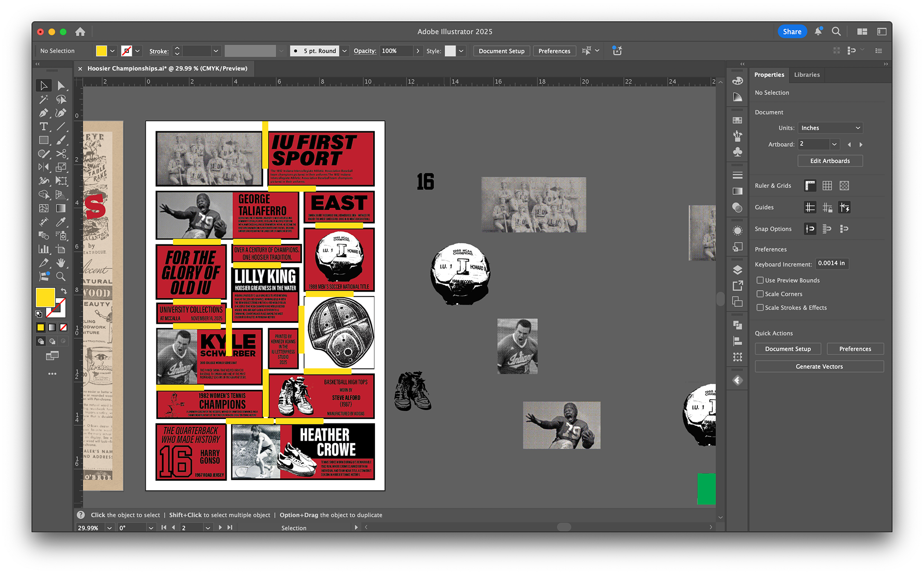Select the Hand tool
This screenshot has height=574, width=924.
(61, 263)
